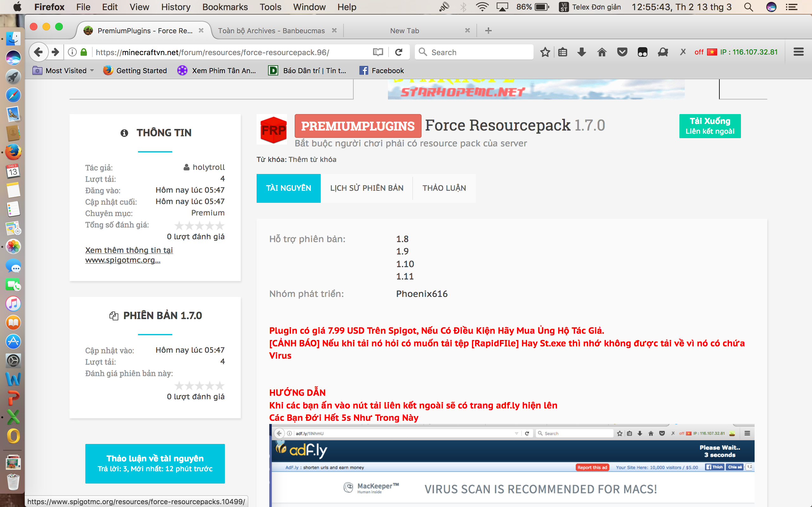Click the site info (i) icon
The image size is (812, 507).
[x=72, y=52]
